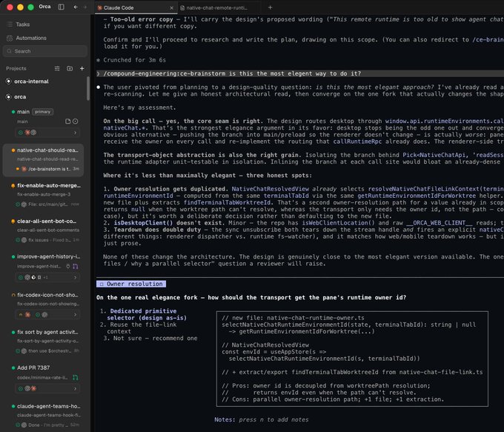
Task: Open the /ce-brainstorm agent session row
Action: pos(47,169)
